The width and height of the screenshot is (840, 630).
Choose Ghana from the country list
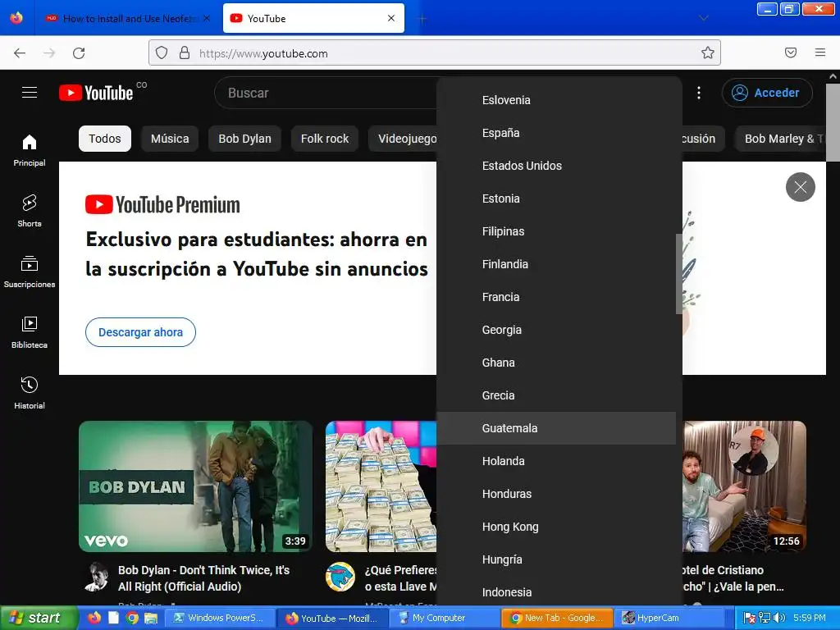coord(556,363)
